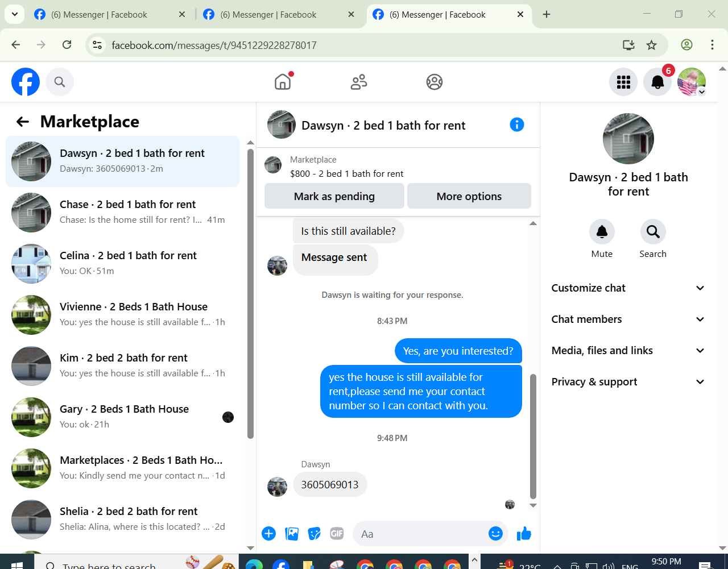Open the Groups icon in top navigation
728x569 pixels.
coord(435,82)
